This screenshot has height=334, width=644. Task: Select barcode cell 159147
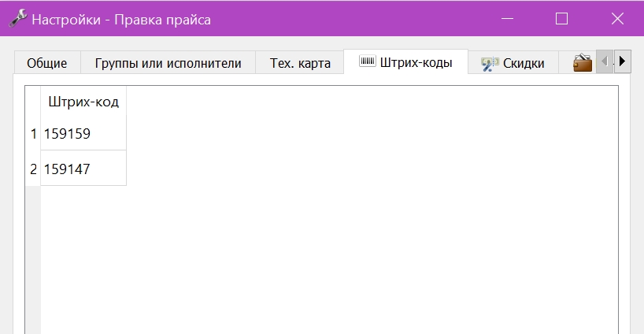(x=83, y=169)
